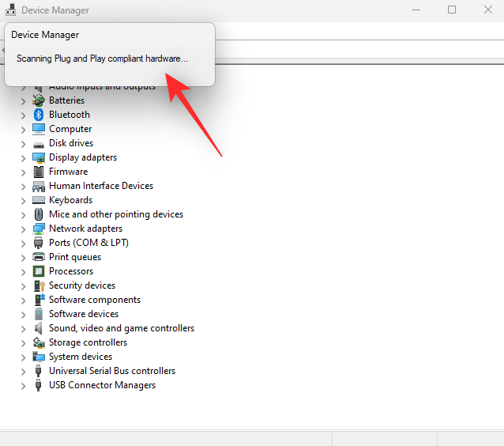Expand Mice and other pointing devices chevron
504x446 pixels.
coord(24,214)
